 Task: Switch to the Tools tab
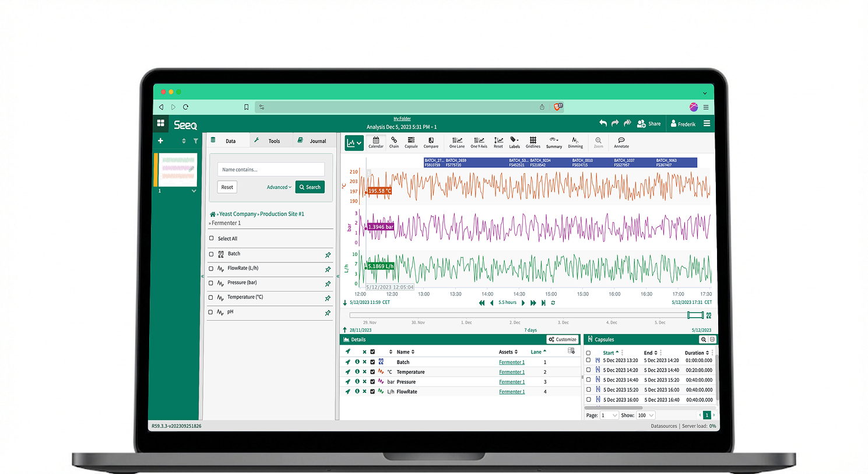[269, 141]
